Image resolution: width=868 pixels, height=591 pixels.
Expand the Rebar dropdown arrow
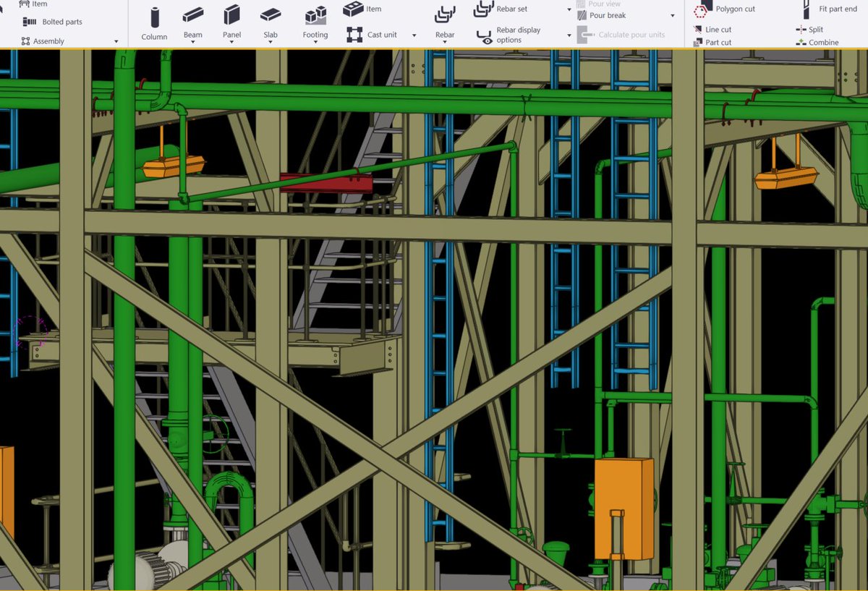click(445, 43)
